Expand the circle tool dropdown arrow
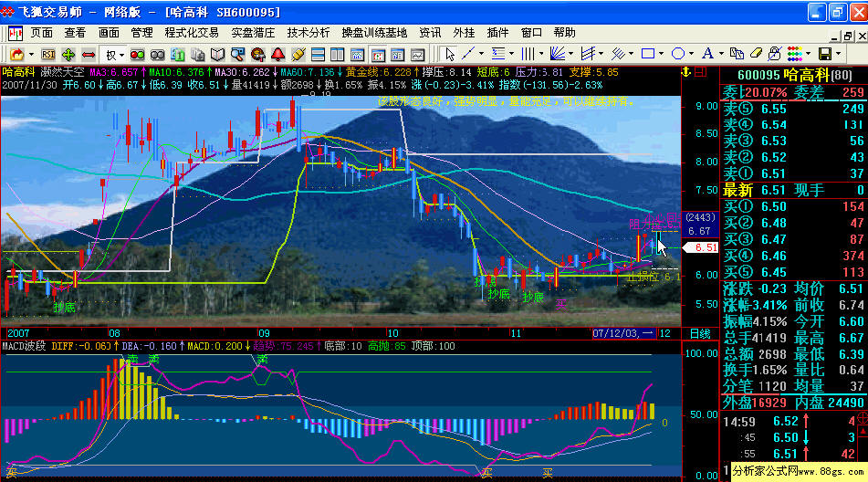This screenshot has width=868, height=482. tap(691, 54)
